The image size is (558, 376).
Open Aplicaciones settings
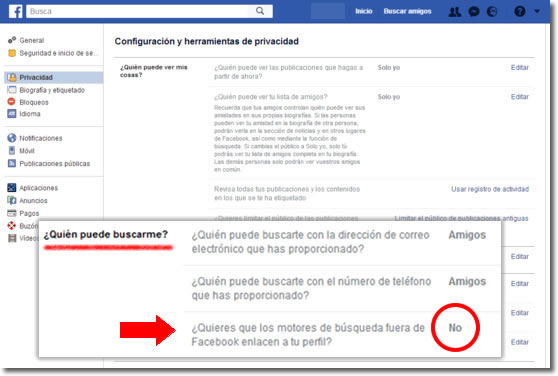coord(38,188)
